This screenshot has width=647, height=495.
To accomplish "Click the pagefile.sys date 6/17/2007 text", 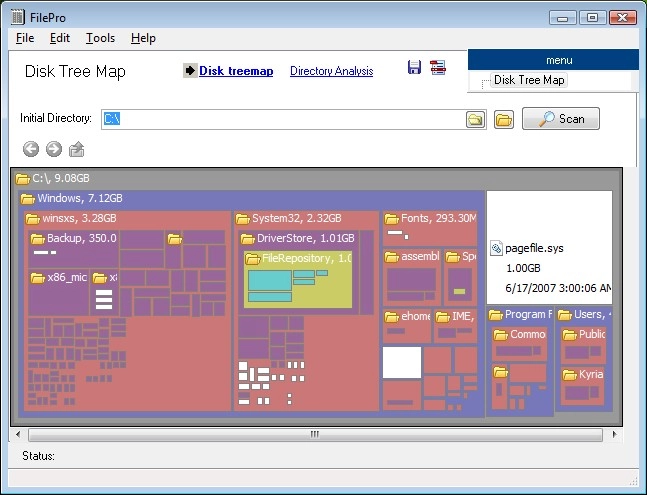I will (x=558, y=288).
